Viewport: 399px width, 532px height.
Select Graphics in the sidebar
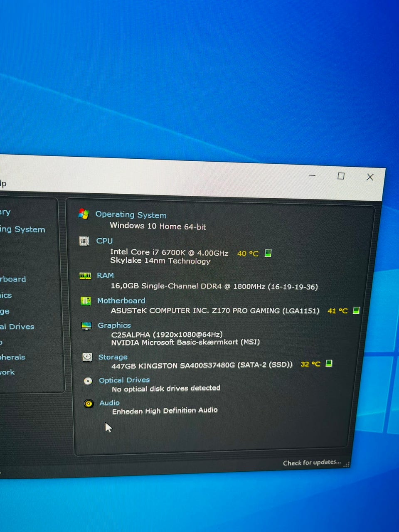(x=6, y=295)
